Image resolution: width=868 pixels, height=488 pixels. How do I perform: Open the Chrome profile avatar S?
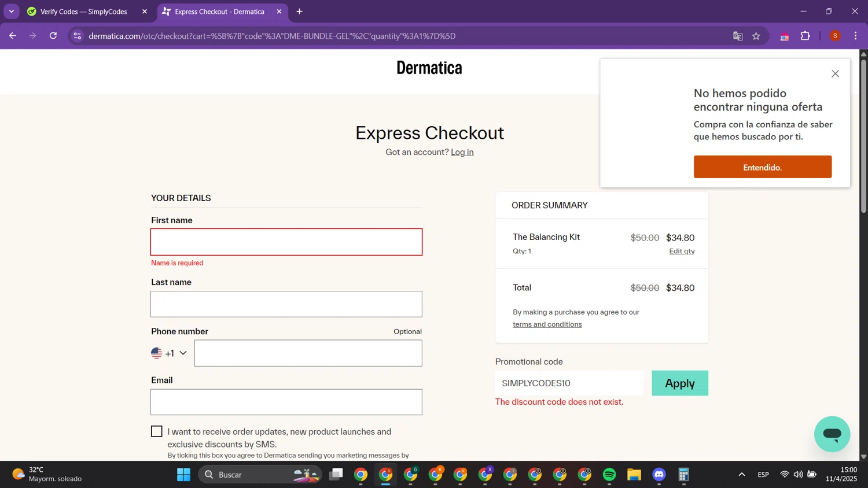[835, 36]
